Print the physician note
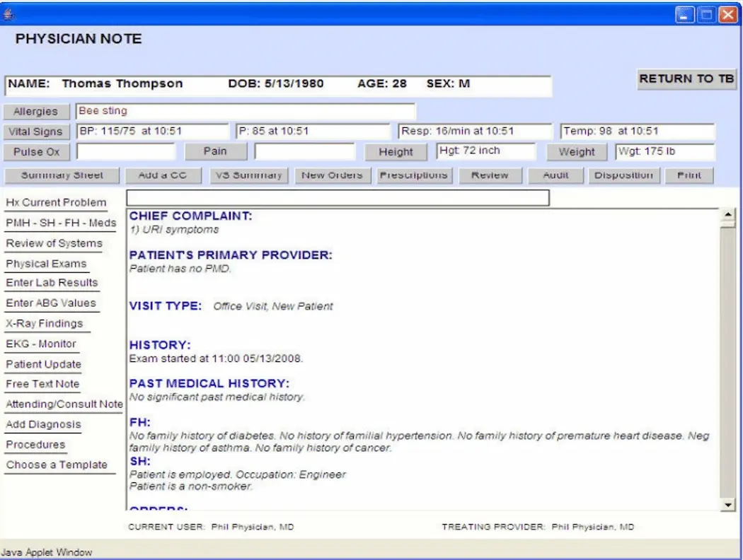Viewport: 743px width, 560px height. click(x=689, y=175)
